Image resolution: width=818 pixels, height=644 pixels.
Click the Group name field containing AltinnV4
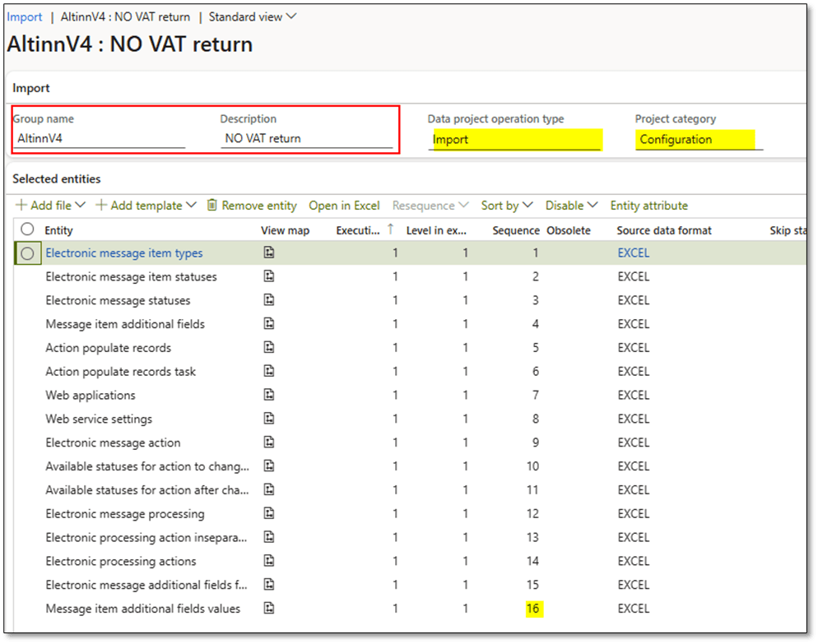pyautogui.click(x=99, y=139)
